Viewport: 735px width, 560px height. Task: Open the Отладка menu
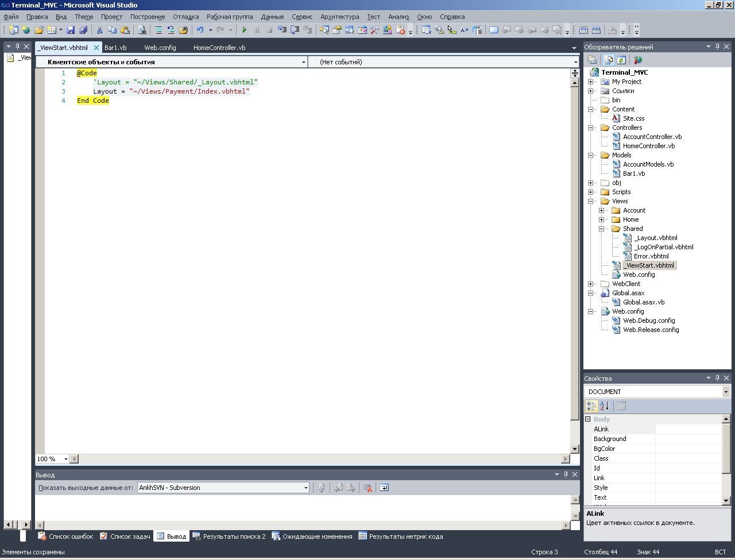tap(185, 17)
